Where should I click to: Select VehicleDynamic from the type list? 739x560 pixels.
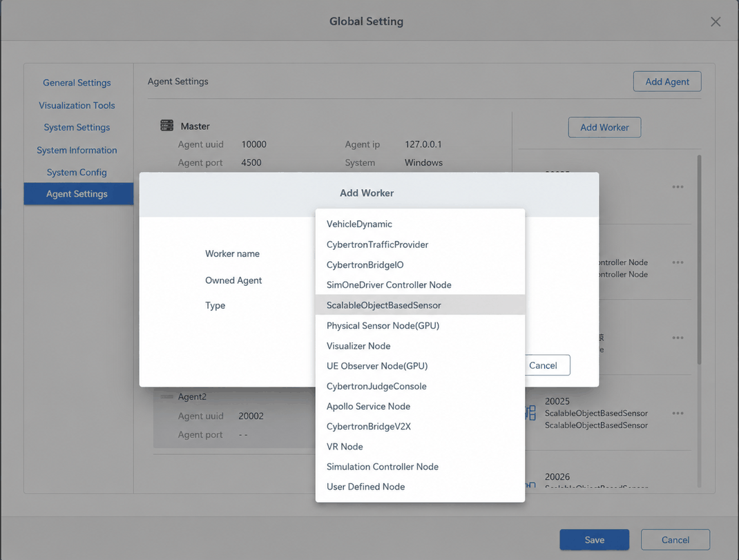(x=420, y=224)
